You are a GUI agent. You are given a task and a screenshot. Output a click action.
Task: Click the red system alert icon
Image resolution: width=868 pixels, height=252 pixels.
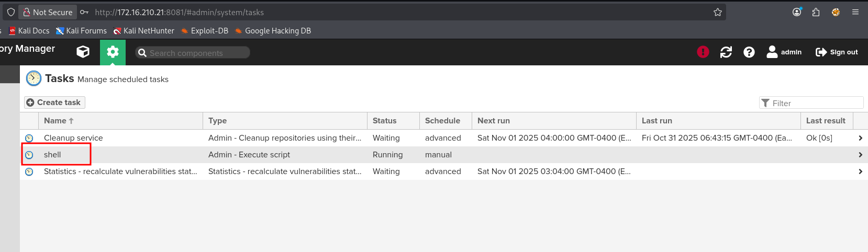[703, 52]
